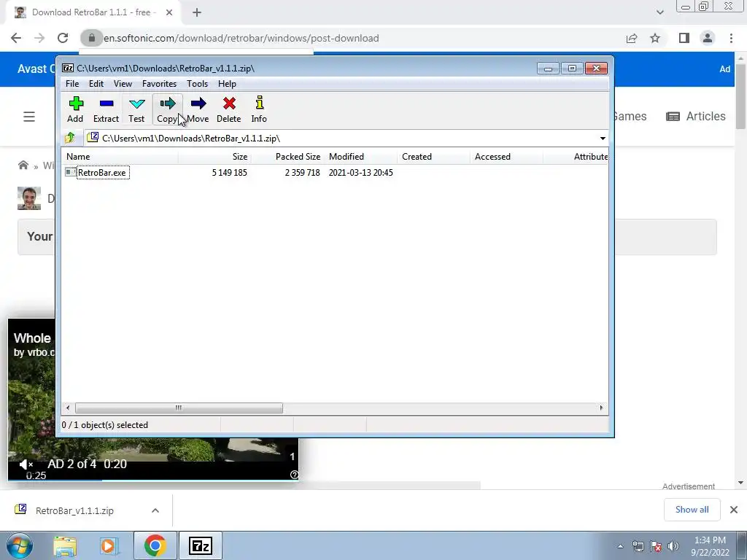Image resolution: width=747 pixels, height=560 pixels.
Task: Bookmark this page with the star
Action: tap(655, 38)
